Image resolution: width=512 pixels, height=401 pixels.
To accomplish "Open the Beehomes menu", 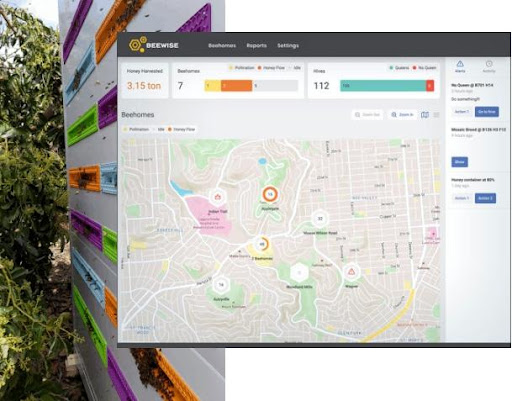I will [222, 45].
